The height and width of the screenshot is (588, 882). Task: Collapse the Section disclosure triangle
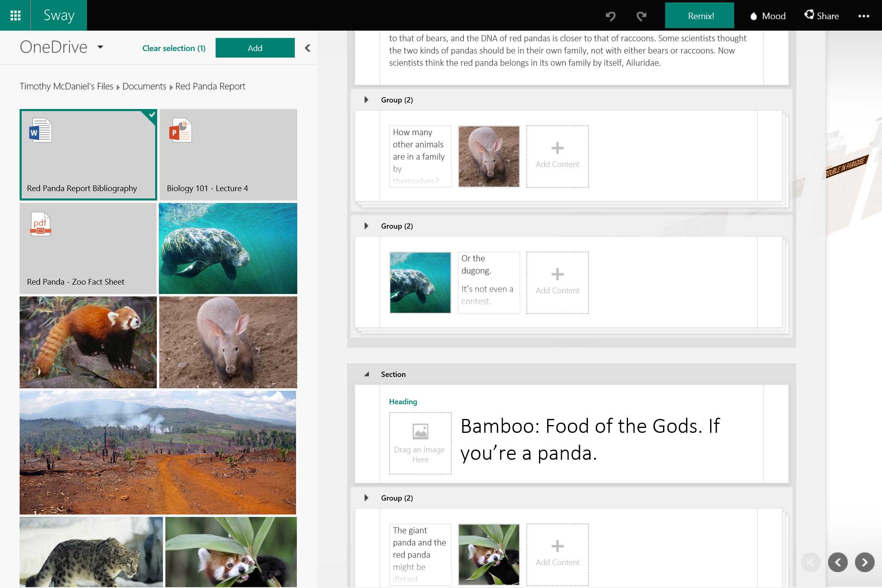pyautogui.click(x=366, y=374)
